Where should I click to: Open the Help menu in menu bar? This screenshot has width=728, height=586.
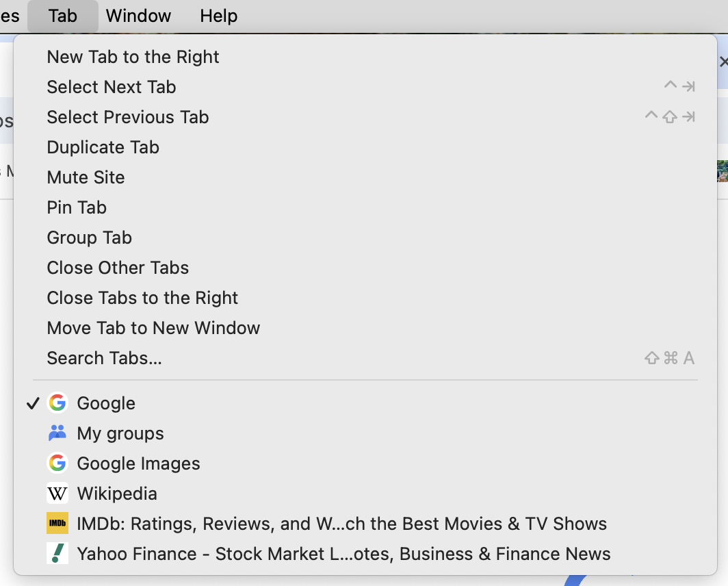[218, 16]
